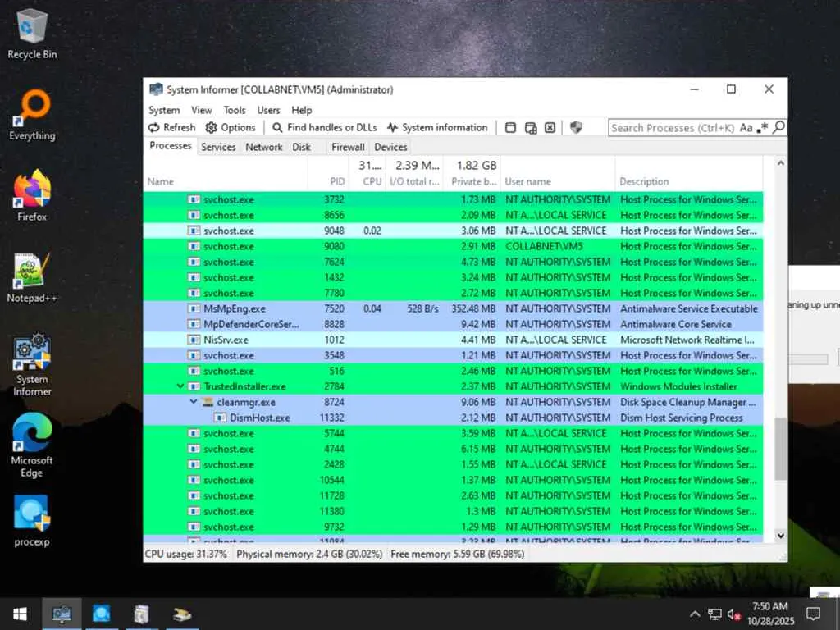Click user name COLLABNET\VM5 cell
The image size is (840, 630).
click(x=545, y=246)
